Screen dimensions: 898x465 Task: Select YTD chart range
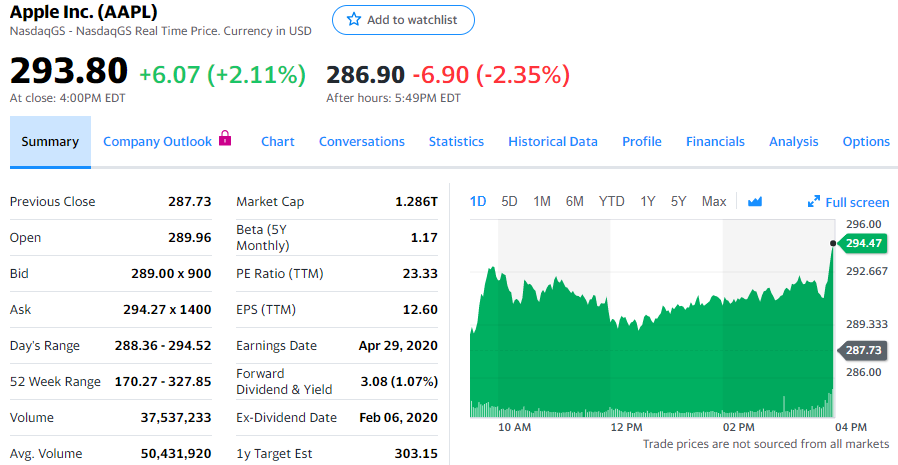[x=611, y=201]
